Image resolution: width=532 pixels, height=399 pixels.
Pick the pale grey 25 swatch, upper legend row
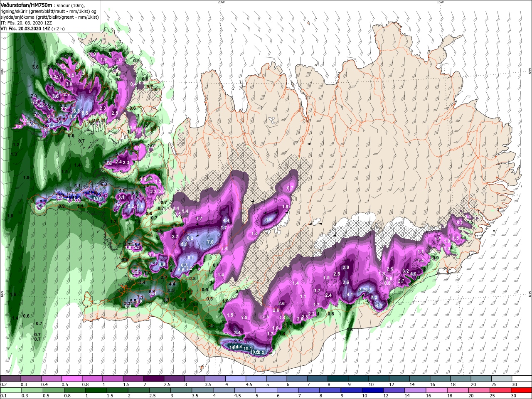[x=501, y=379]
